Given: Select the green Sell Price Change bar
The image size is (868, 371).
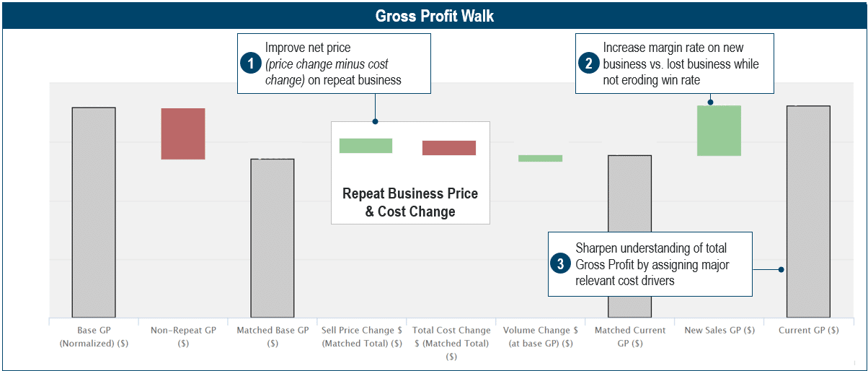Looking at the screenshot, I should (x=366, y=146).
